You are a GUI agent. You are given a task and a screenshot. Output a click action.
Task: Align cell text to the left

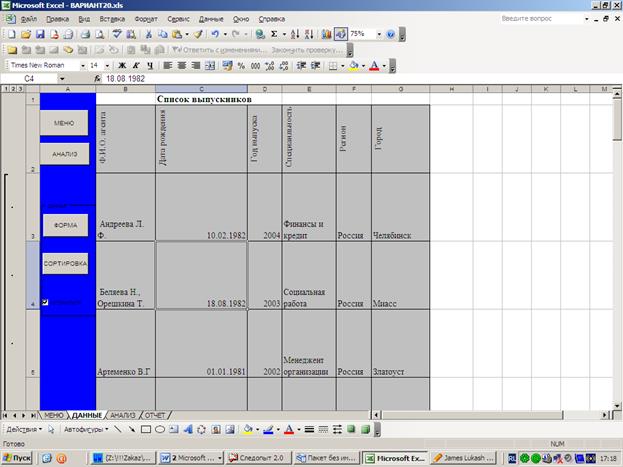point(168,66)
